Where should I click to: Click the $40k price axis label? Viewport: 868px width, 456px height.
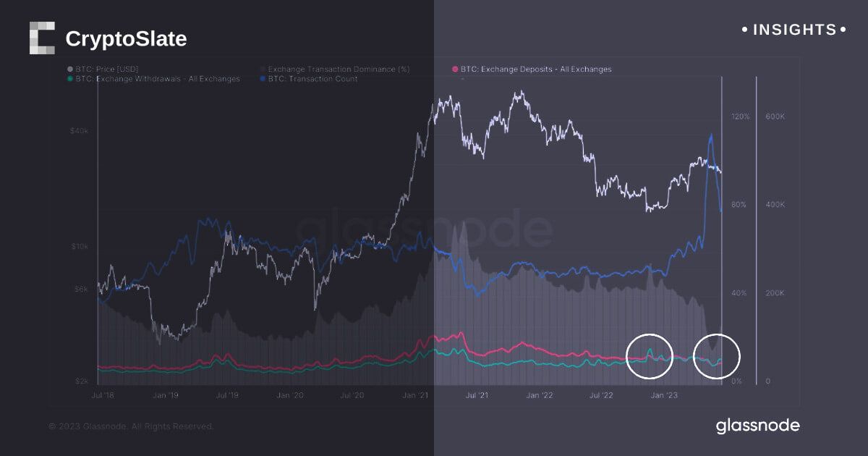[x=79, y=131]
